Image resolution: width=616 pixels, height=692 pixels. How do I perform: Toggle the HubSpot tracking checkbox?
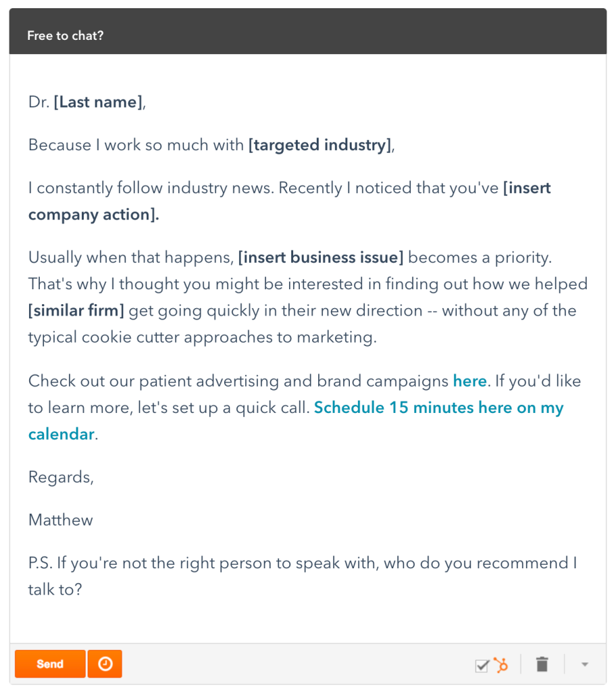(482, 666)
